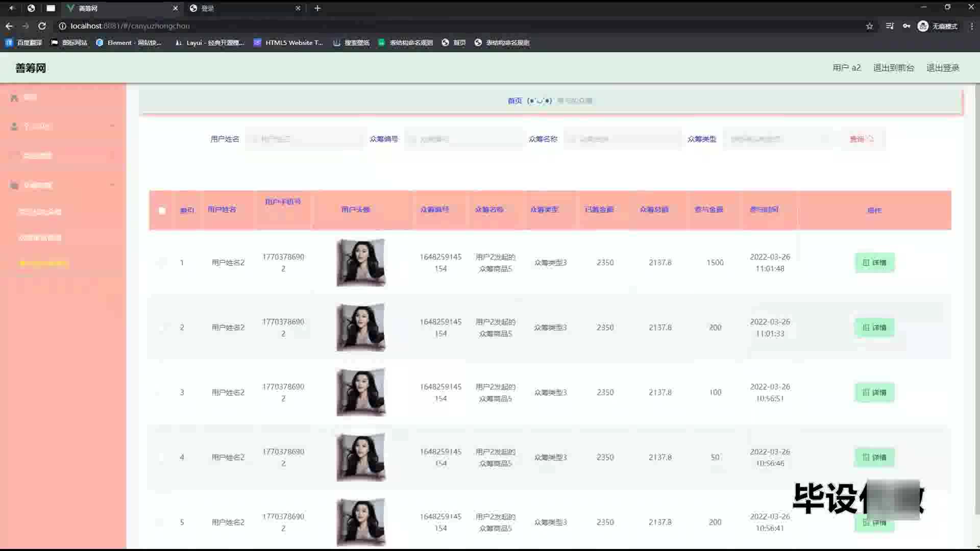Check the checkbox for row 2
This screenshot has height=551, width=980.
click(162, 328)
